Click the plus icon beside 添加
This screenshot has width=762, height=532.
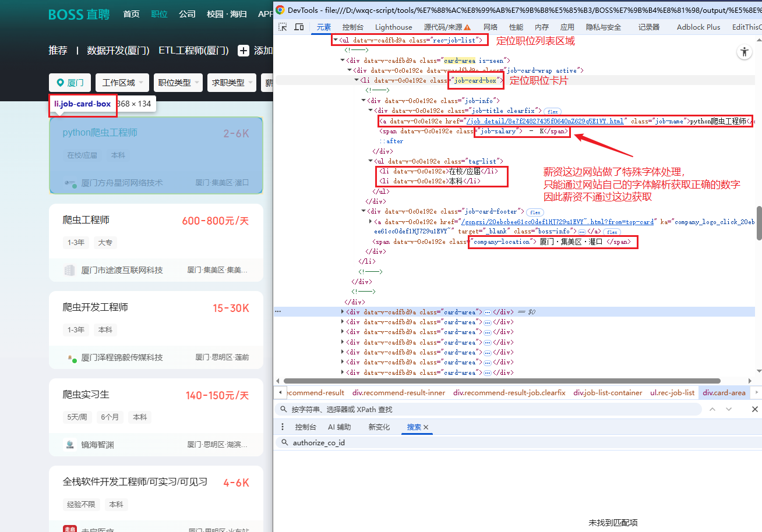point(244,51)
